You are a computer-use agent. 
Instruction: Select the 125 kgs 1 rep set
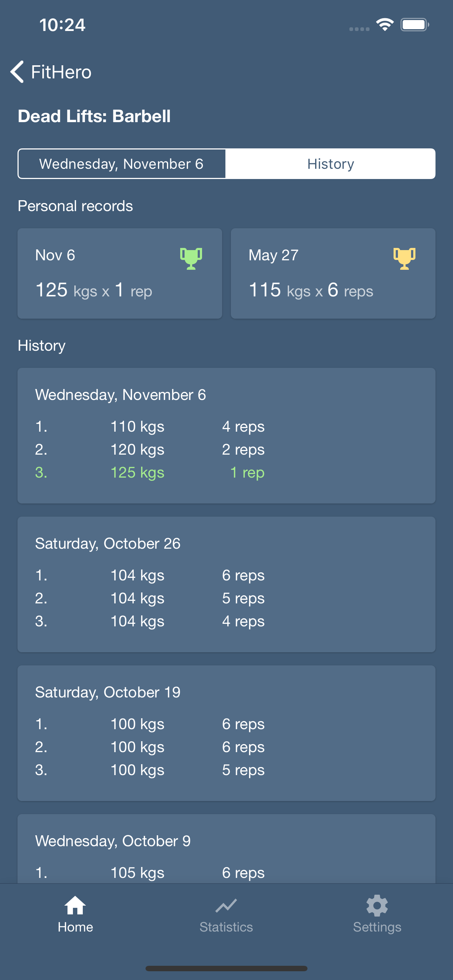(x=150, y=472)
